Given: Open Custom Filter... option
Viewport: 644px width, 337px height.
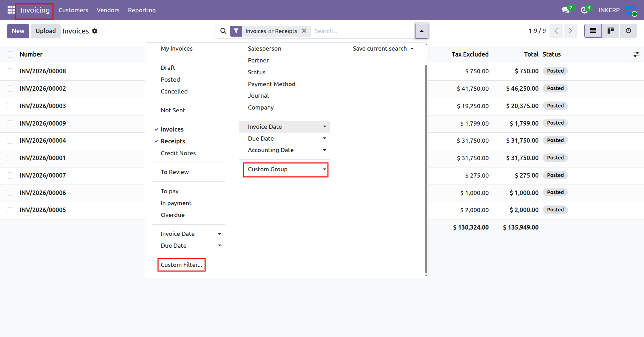Looking at the screenshot, I should (181, 265).
